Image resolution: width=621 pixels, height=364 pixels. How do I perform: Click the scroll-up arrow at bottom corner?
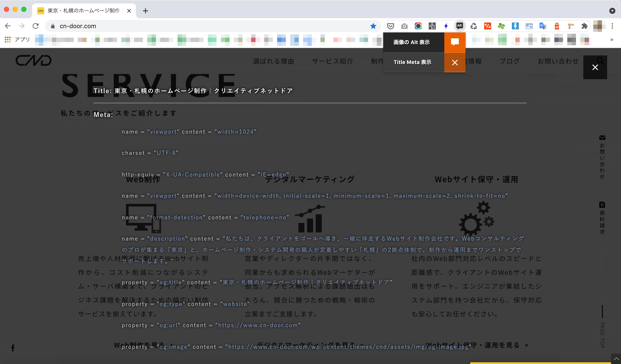pos(616,359)
